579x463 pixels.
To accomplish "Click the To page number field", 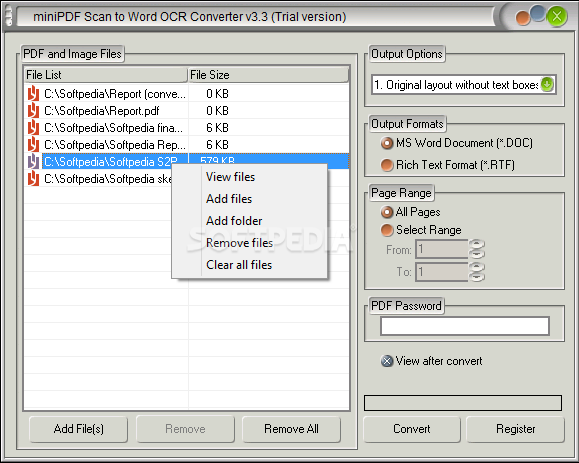I will click(442, 272).
